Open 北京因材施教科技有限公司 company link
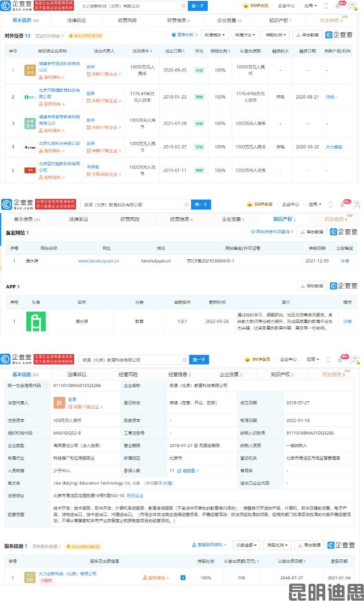 59,167
